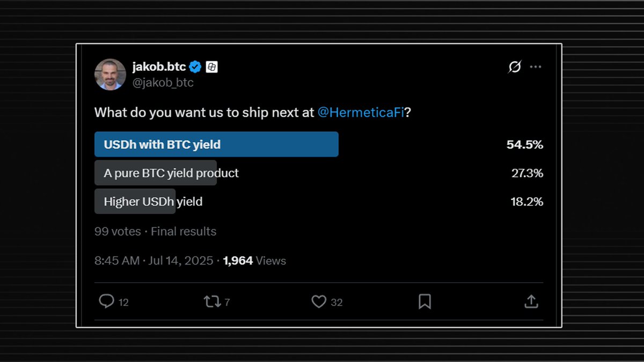Click the 8:45 AM Jul 14, 2025 timestamp
This screenshot has height=362, width=644.
coord(153,261)
